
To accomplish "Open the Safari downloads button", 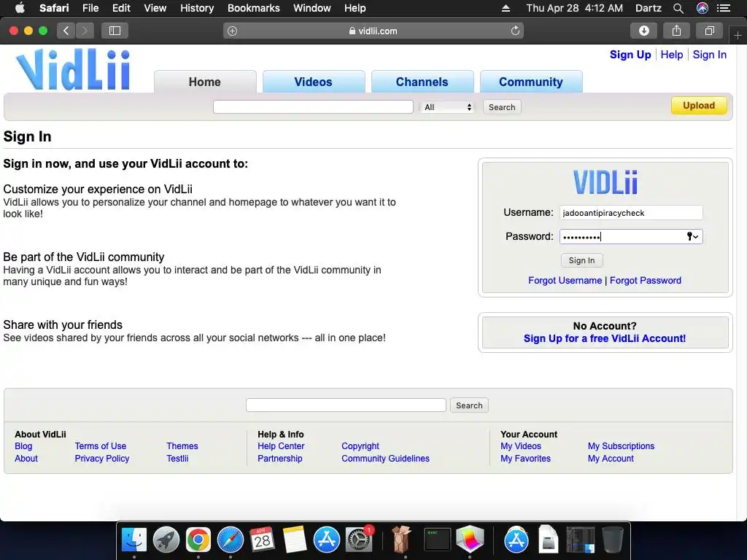I will point(643,31).
